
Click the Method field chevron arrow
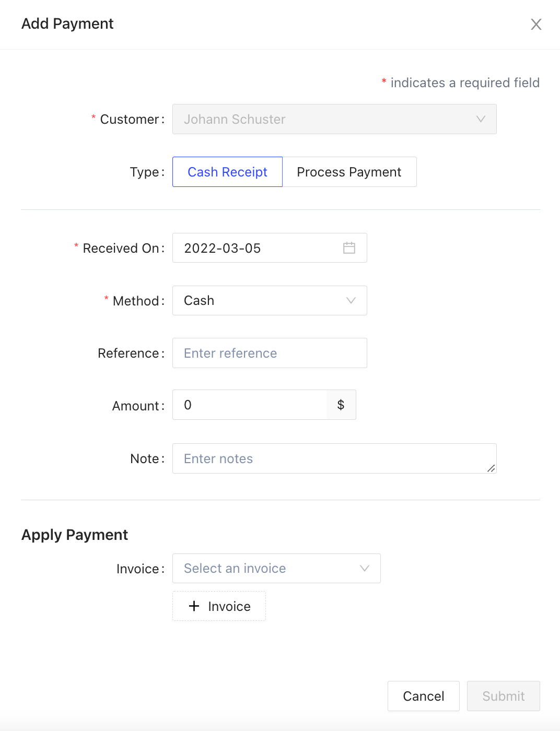pyautogui.click(x=351, y=301)
